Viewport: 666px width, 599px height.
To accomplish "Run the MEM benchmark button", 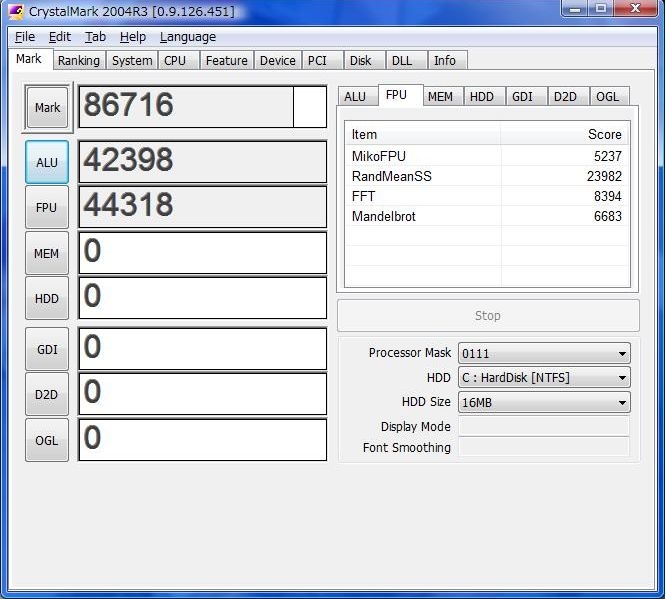I will 47,254.
